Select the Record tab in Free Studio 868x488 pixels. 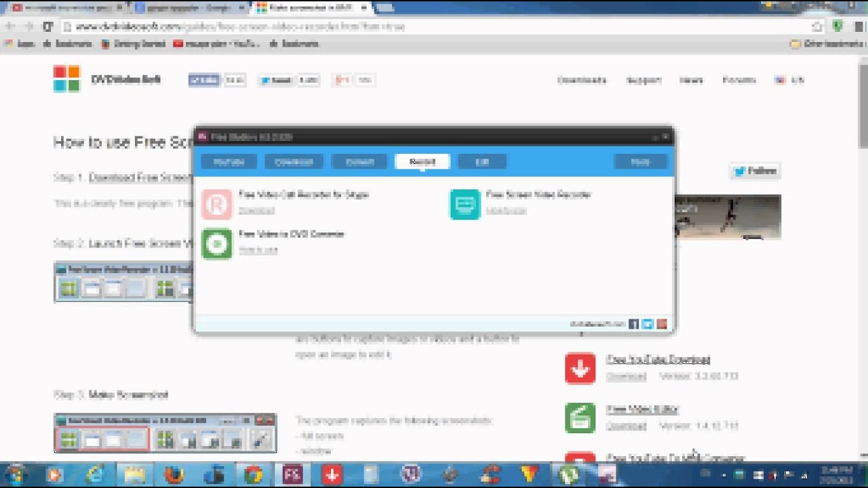422,162
